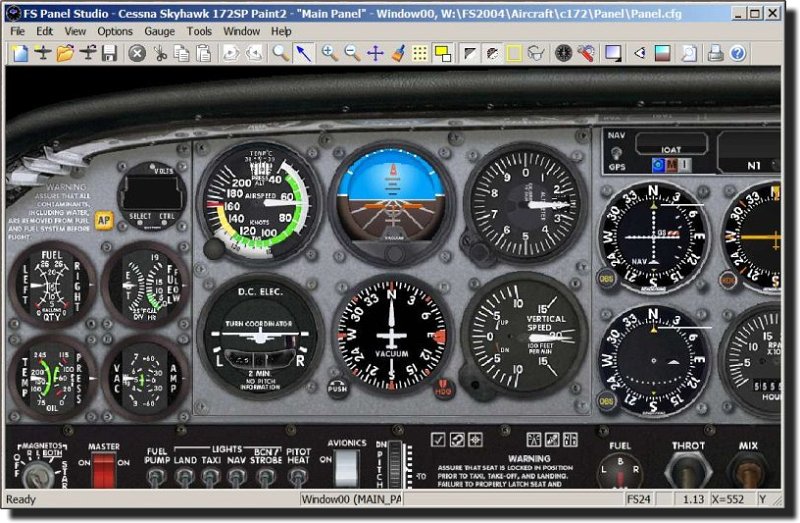Flip the white AVIONICS switch
800x523 pixels.
point(346,467)
